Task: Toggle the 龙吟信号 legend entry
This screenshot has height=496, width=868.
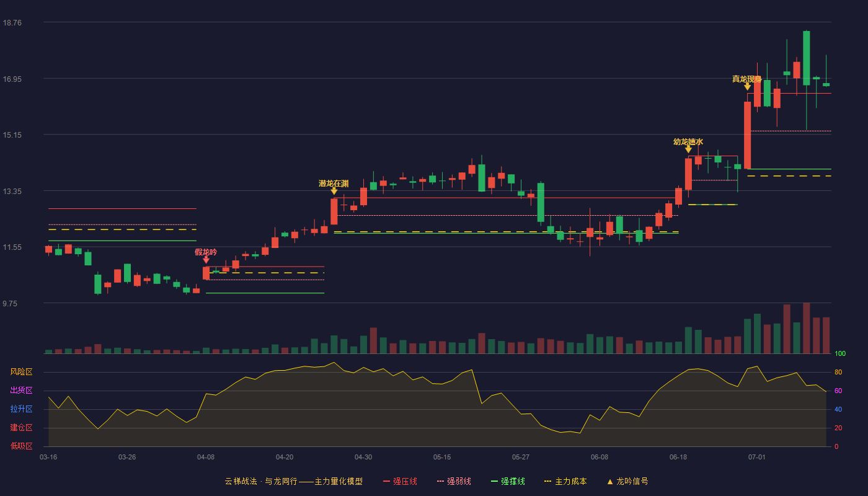Action: pos(627,481)
